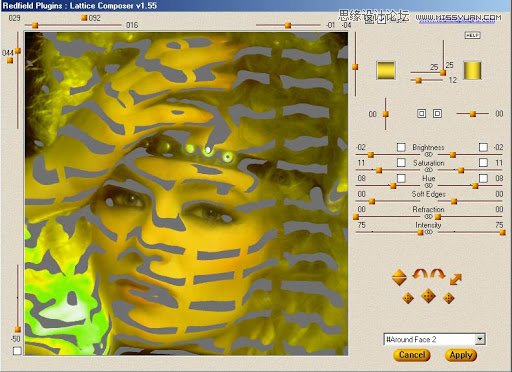Screen dimensions: 512x372
Task: Tick the left Hue checkbox
Action: point(401,178)
